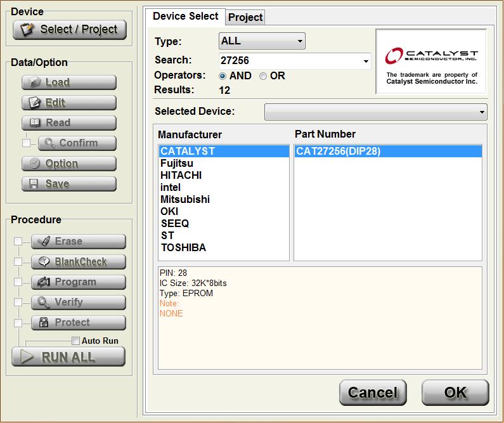Click the Select / Project device button
504x423 pixels.
tap(70, 29)
